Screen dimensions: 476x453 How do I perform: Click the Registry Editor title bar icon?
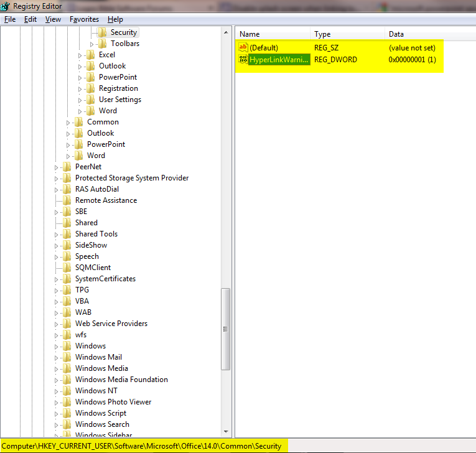click(5, 6)
